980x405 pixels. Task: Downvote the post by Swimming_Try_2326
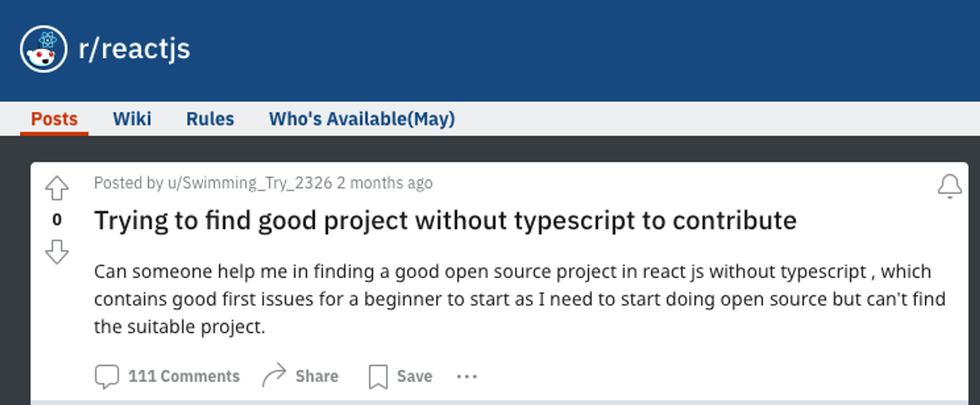[57, 251]
